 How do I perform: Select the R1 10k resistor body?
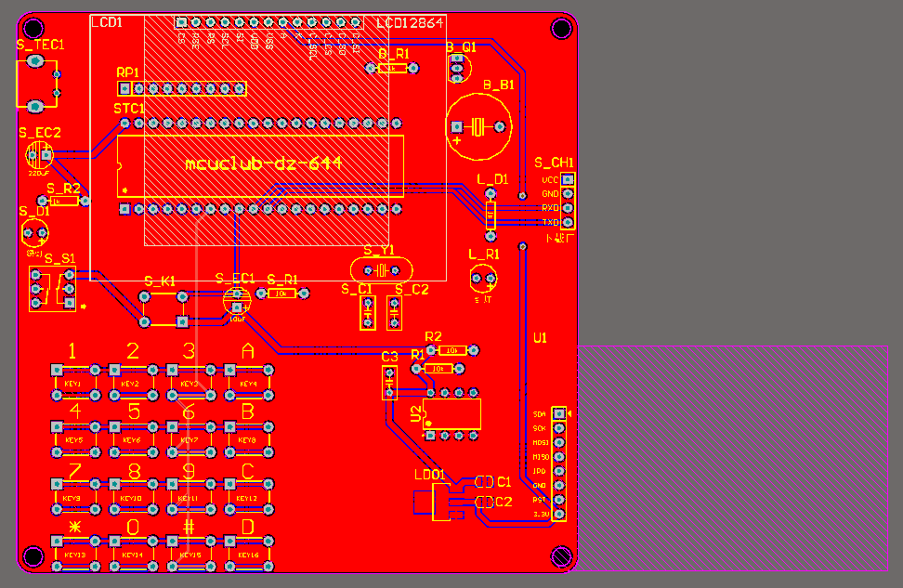pyautogui.click(x=438, y=369)
